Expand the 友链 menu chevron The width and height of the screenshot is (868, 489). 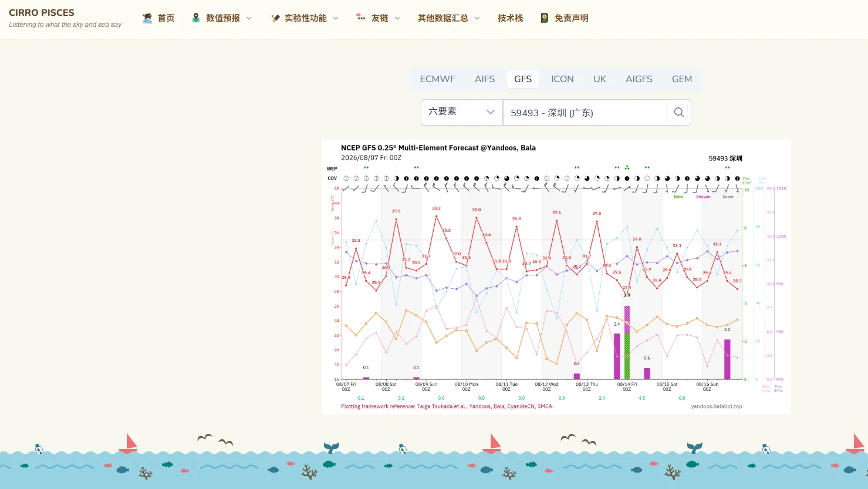(x=397, y=18)
